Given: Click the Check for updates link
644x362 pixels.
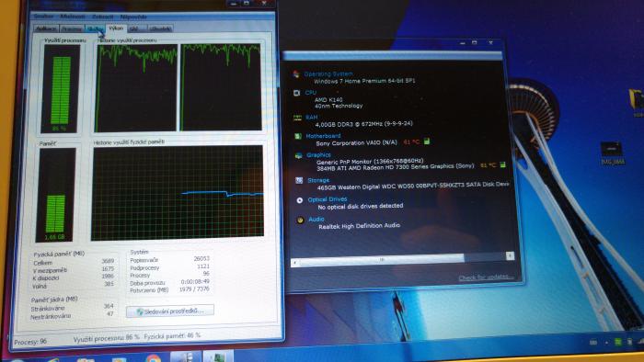Looking at the screenshot, I should pyautogui.click(x=486, y=278).
